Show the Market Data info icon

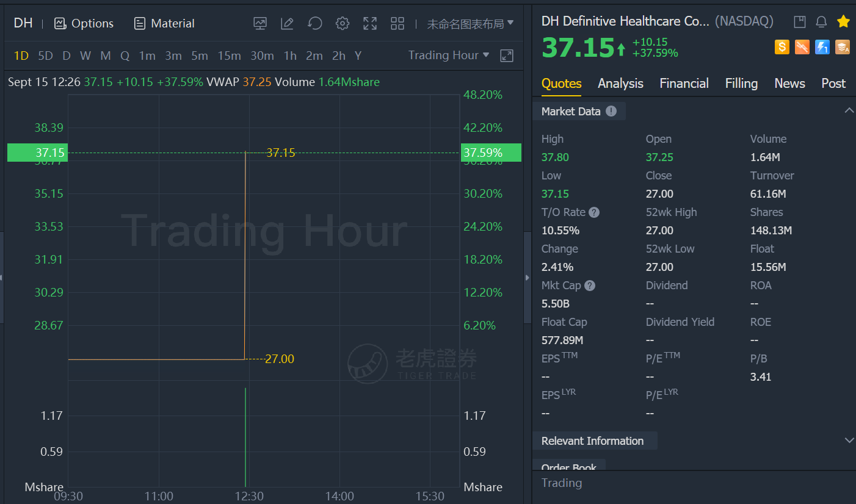click(x=611, y=111)
